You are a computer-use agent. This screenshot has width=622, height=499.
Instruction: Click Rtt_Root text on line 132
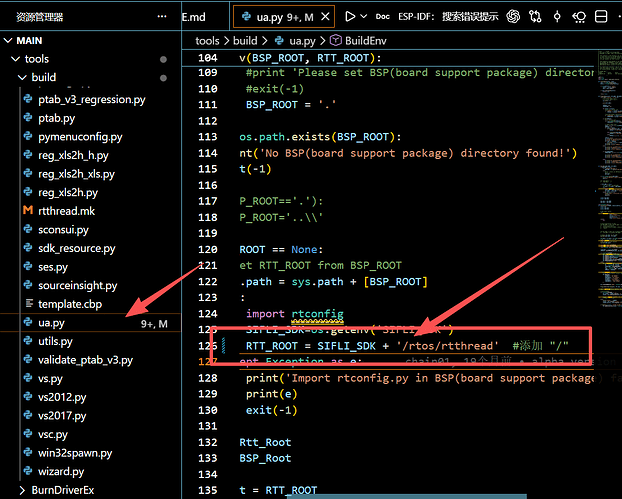pos(265,442)
